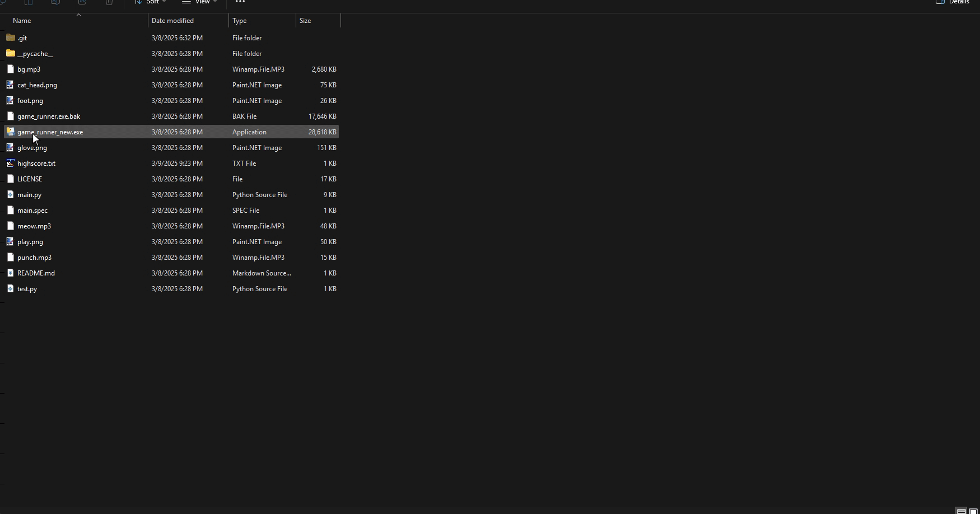Viewport: 980px width, 514px height.
Task: Select the highscore.txt file name
Action: (x=36, y=163)
